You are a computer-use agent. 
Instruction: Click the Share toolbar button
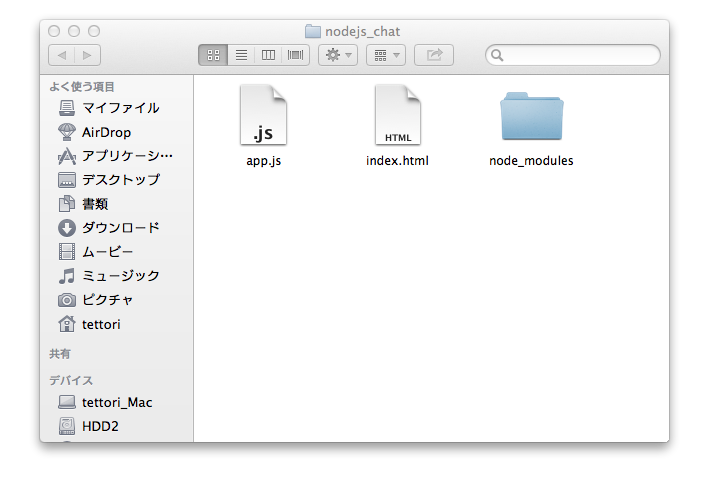(434, 55)
